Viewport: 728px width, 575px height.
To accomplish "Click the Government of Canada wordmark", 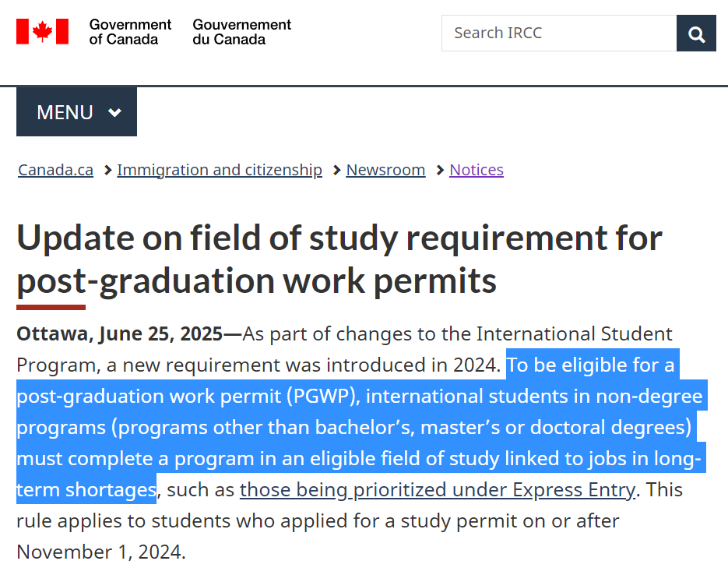I will (x=130, y=32).
